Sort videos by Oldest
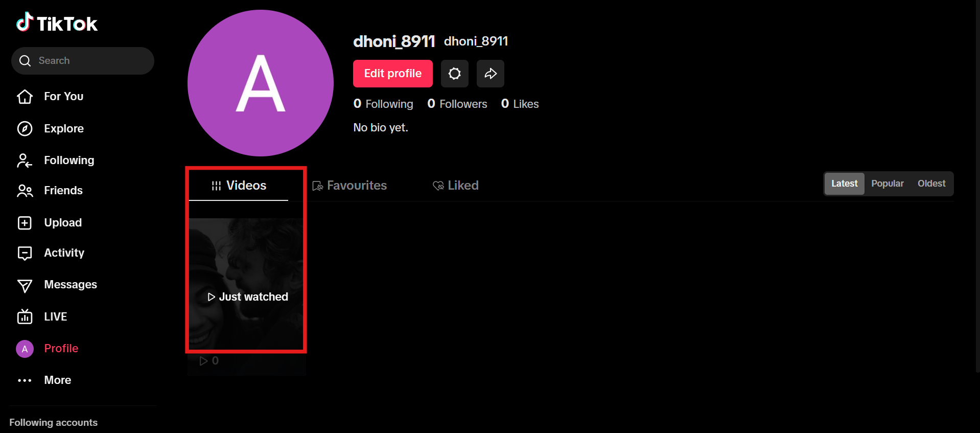Viewport: 980px width, 433px height. [931, 184]
